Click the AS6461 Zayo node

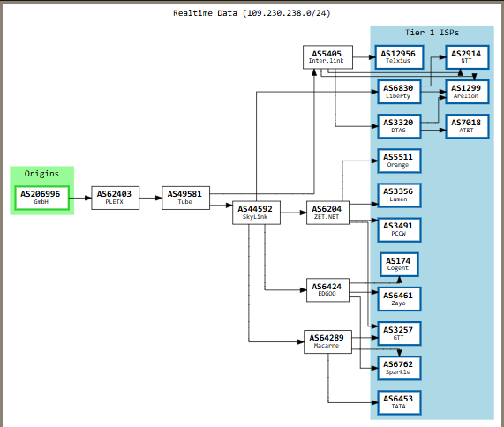tap(399, 299)
